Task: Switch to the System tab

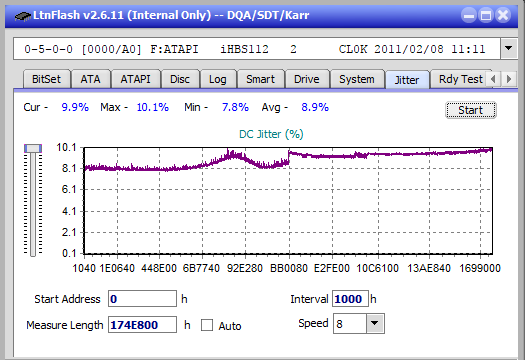Action: click(357, 79)
